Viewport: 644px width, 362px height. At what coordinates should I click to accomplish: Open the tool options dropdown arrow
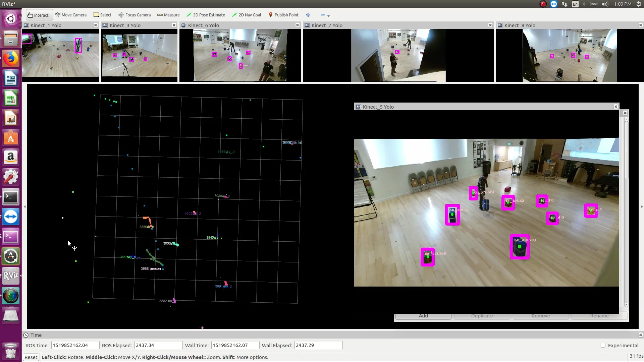click(x=328, y=16)
